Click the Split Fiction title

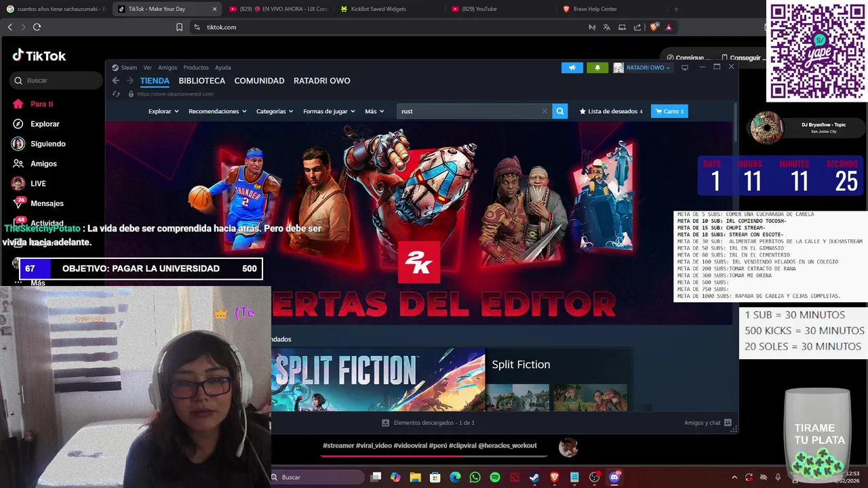(x=521, y=365)
